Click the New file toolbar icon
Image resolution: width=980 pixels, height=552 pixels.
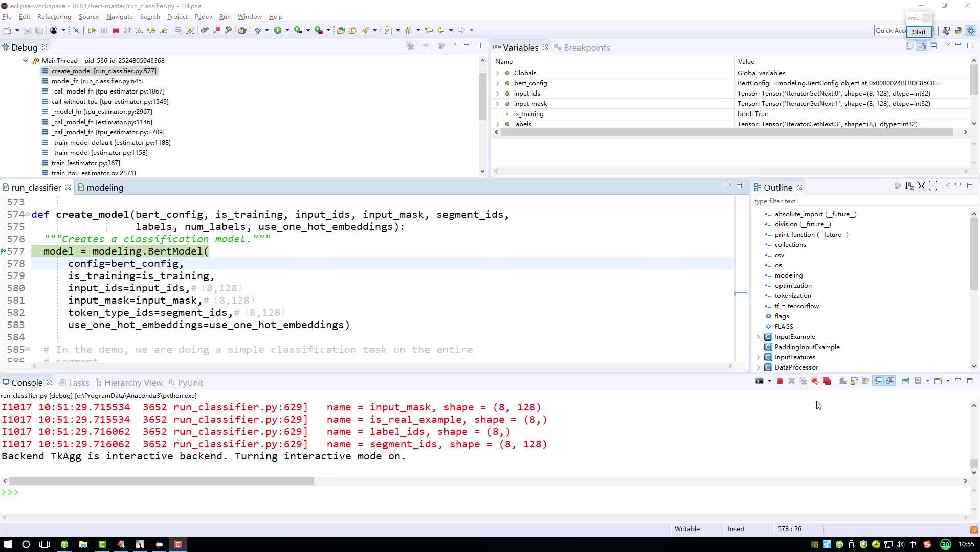tap(8, 31)
